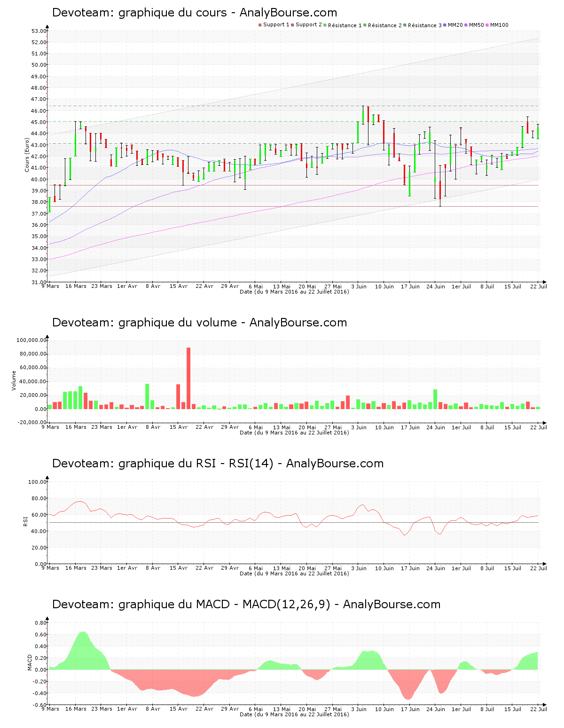Select the 'Support 1' legend label
The width and height of the screenshot is (564, 728).
[276, 25]
